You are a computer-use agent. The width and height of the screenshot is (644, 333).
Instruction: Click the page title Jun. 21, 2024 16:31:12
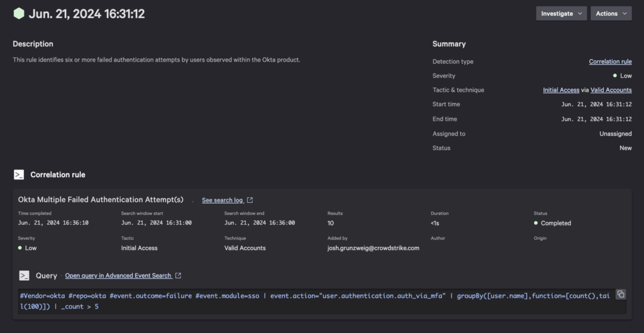tap(87, 14)
